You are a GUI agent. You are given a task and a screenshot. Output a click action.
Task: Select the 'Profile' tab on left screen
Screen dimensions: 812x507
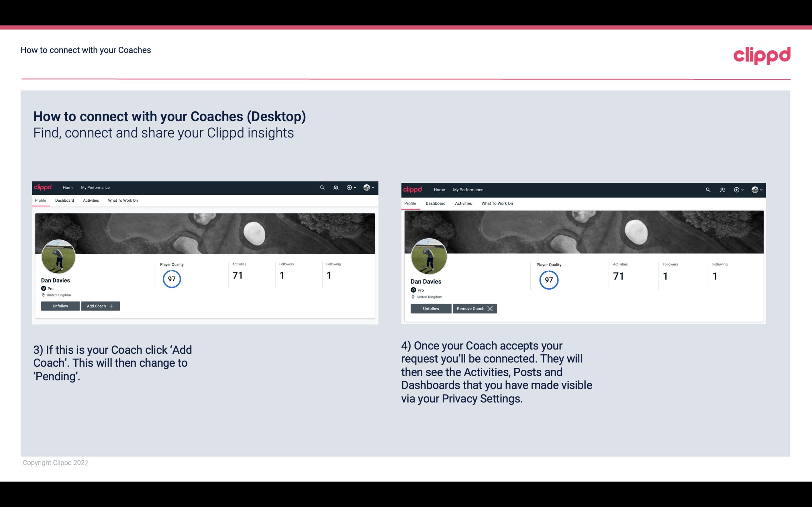pyautogui.click(x=40, y=200)
